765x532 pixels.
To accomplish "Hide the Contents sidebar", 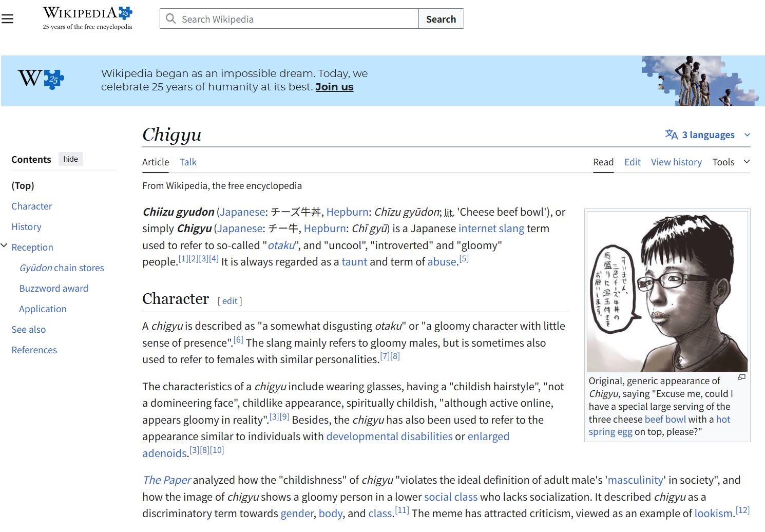I will 71,159.
